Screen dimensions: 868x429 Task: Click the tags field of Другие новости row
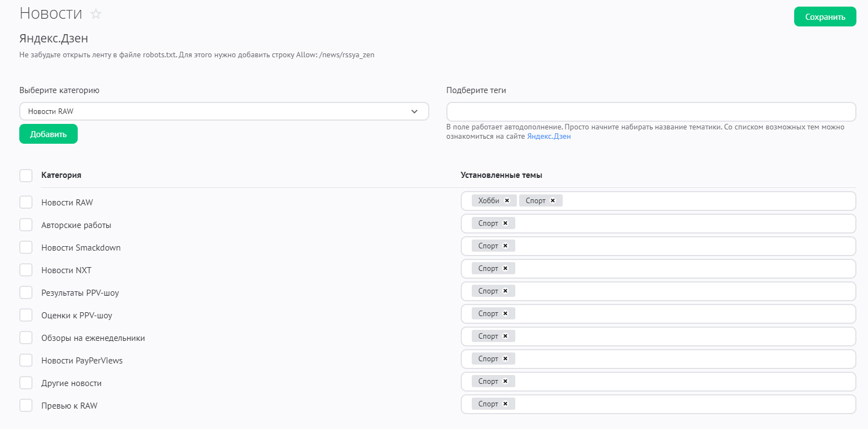[x=658, y=382]
